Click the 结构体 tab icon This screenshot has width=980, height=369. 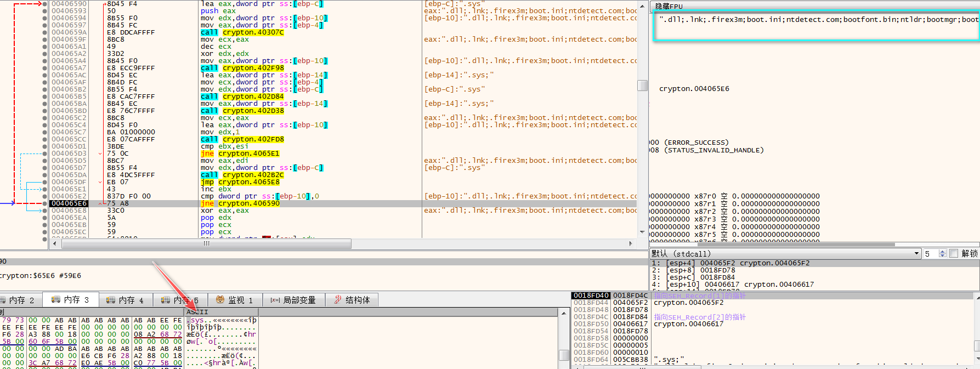(x=338, y=300)
